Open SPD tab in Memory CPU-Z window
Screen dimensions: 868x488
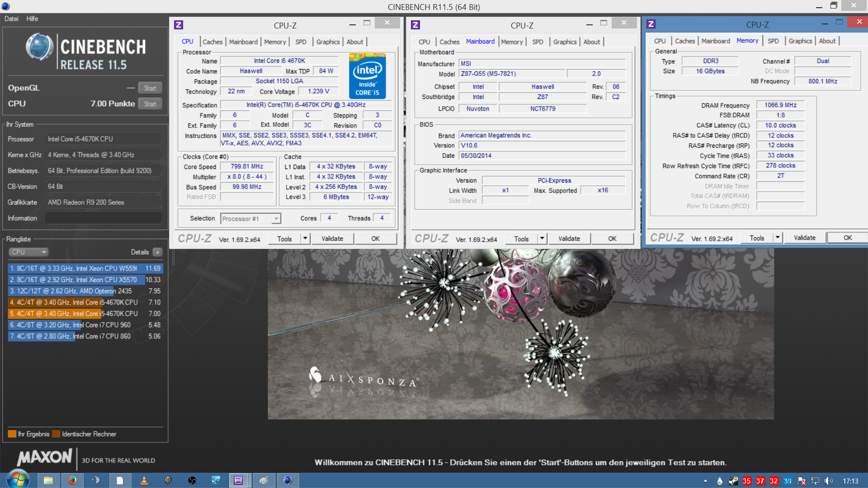[x=773, y=41]
